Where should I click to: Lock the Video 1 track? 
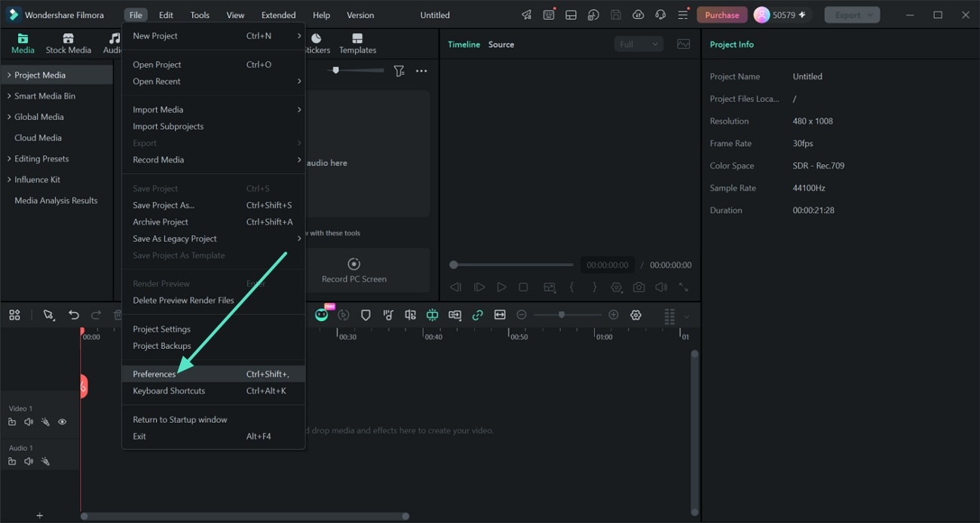coord(12,422)
